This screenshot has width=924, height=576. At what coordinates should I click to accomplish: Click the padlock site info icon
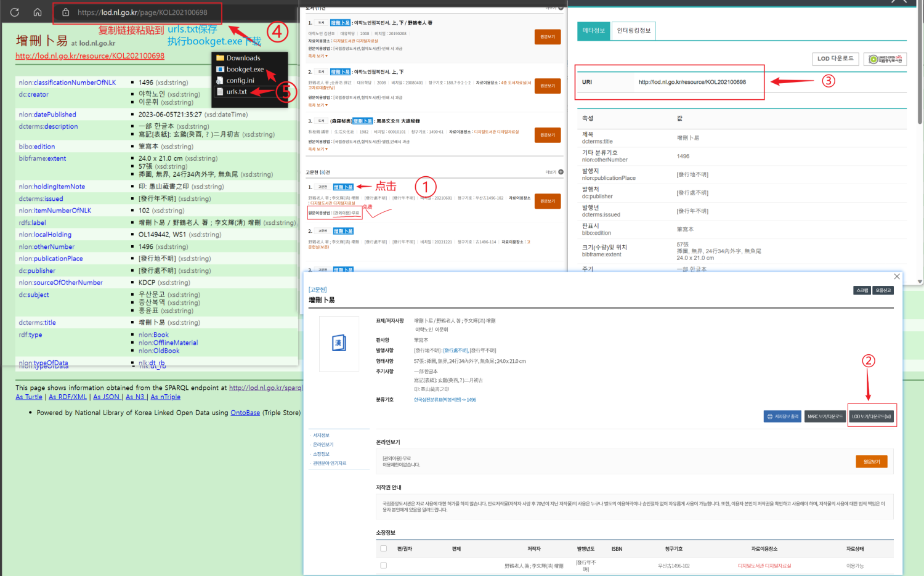pyautogui.click(x=65, y=12)
